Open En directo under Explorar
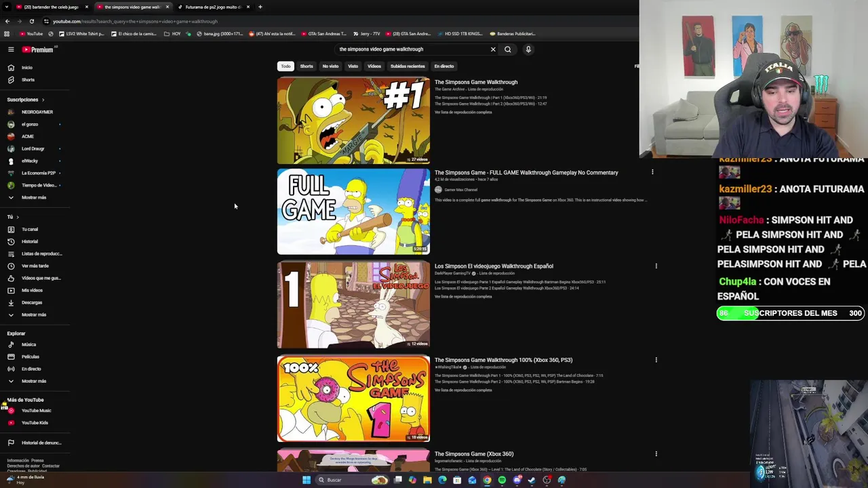 (25, 369)
